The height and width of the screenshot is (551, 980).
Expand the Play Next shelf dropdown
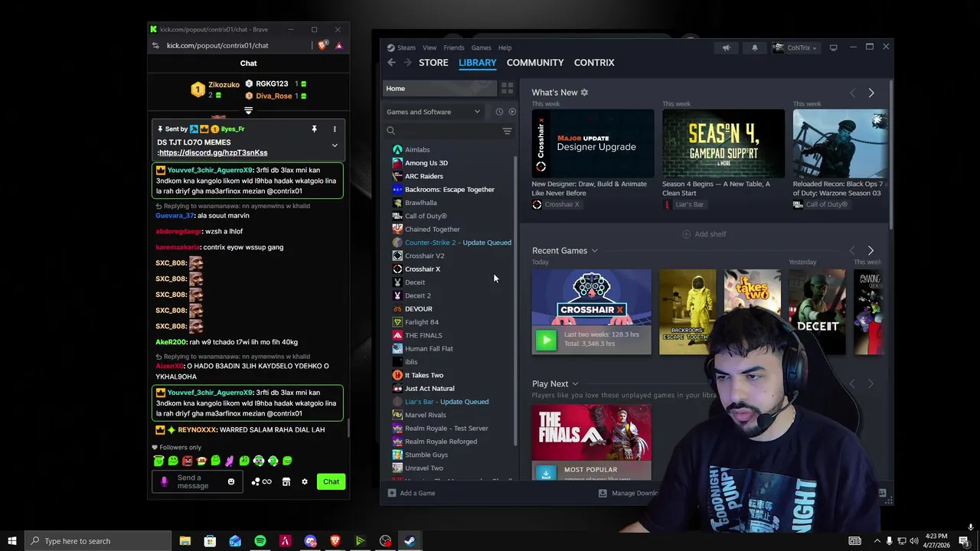(x=575, y=384)
